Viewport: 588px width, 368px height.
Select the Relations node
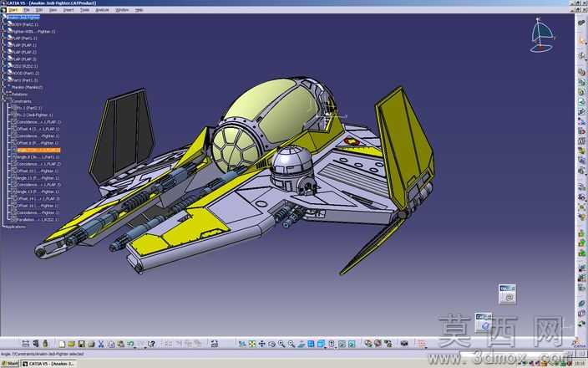[x=19, y=95]
